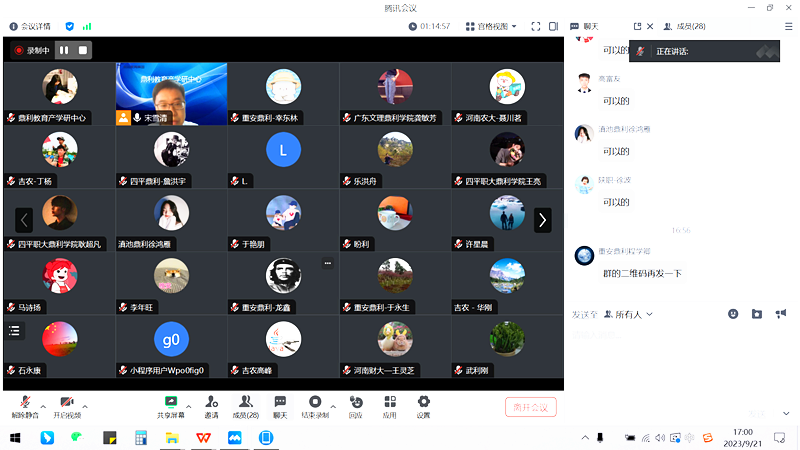Click the file send folder icon
Viewport: 800px width, 450px height.
[757, 314]
